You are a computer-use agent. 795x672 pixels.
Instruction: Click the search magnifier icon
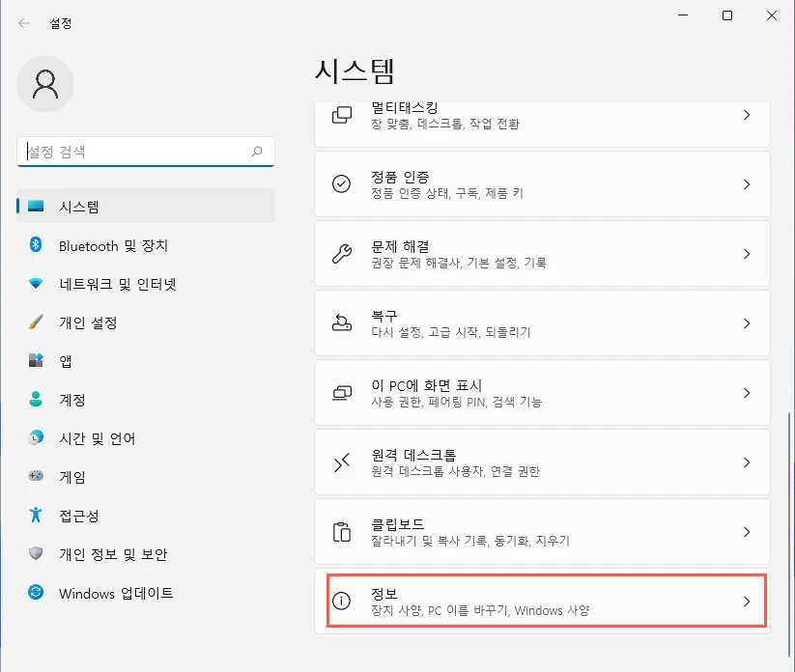pos(257,151)
